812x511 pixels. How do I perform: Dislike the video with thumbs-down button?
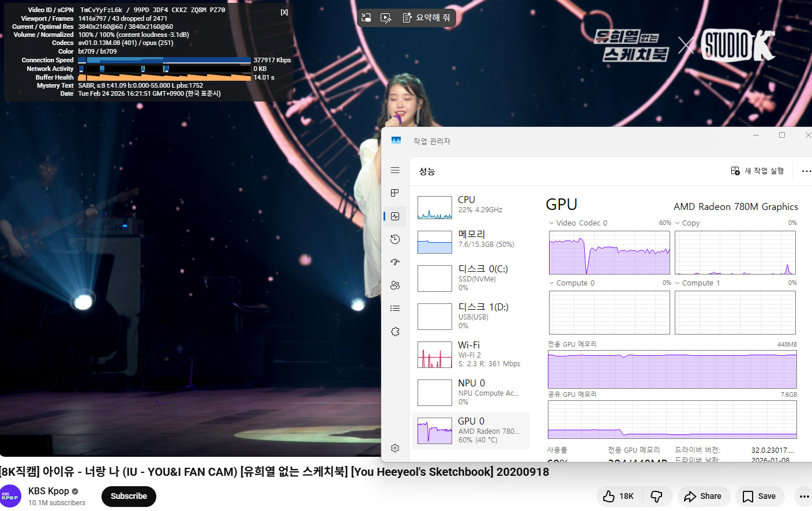[x=656, y=496]
